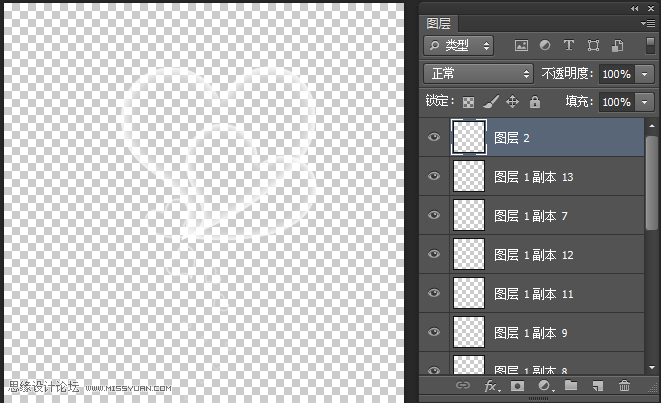Hide layer 图层 1 副本 8
661x403 pixels.
pos(434,370)
